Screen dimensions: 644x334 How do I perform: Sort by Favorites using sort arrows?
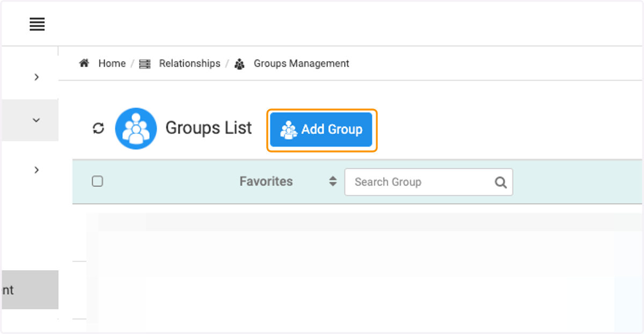[x=333, y=181]
